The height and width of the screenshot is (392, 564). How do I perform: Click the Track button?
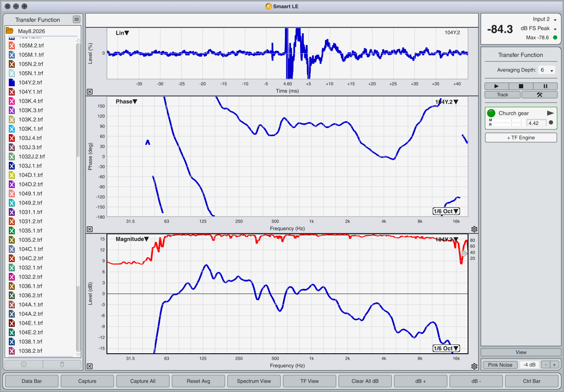pos(503,95)
